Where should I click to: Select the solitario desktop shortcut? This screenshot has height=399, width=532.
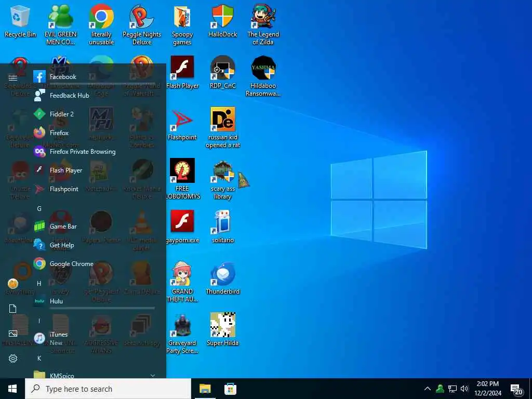[222, 227]
